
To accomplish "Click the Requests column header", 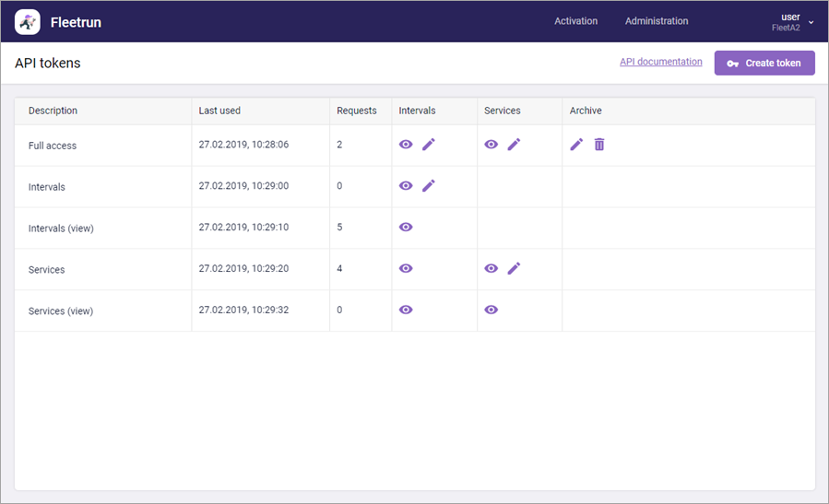I will 356,111.
